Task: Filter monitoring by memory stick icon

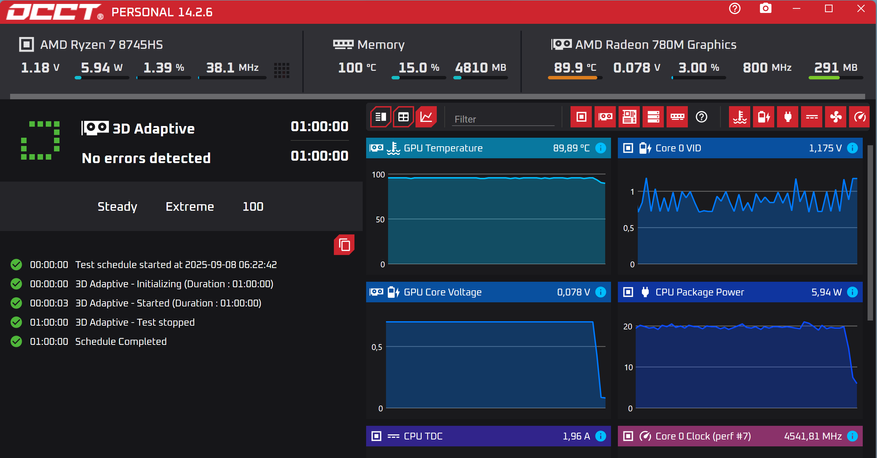Action: pos(677,117)
